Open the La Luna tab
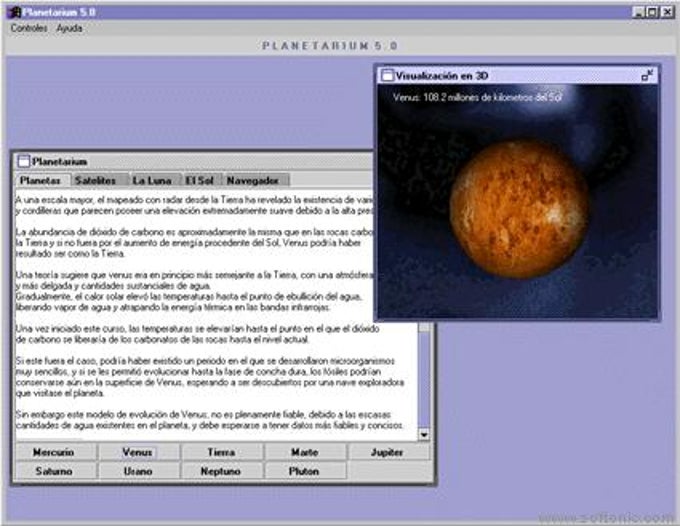The height and width of the screenshot is (526, 680). click(152, 180)
